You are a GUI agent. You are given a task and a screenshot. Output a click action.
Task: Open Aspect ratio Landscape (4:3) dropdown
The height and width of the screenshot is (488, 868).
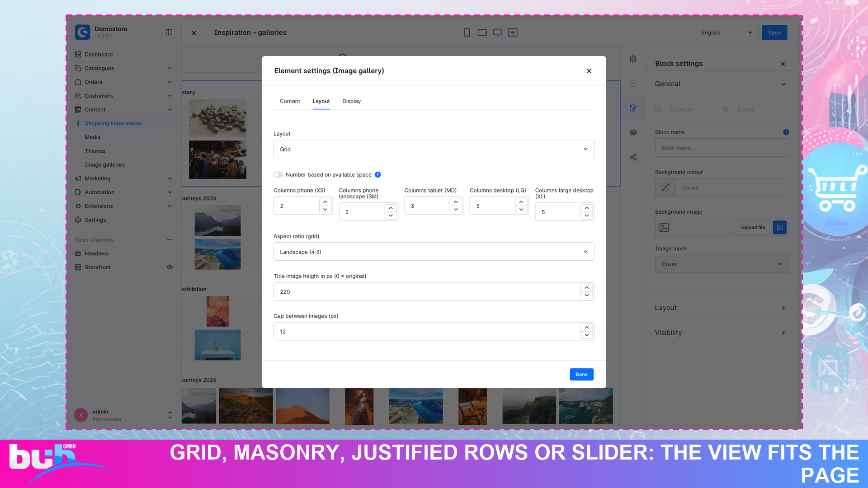coord(434,252)
